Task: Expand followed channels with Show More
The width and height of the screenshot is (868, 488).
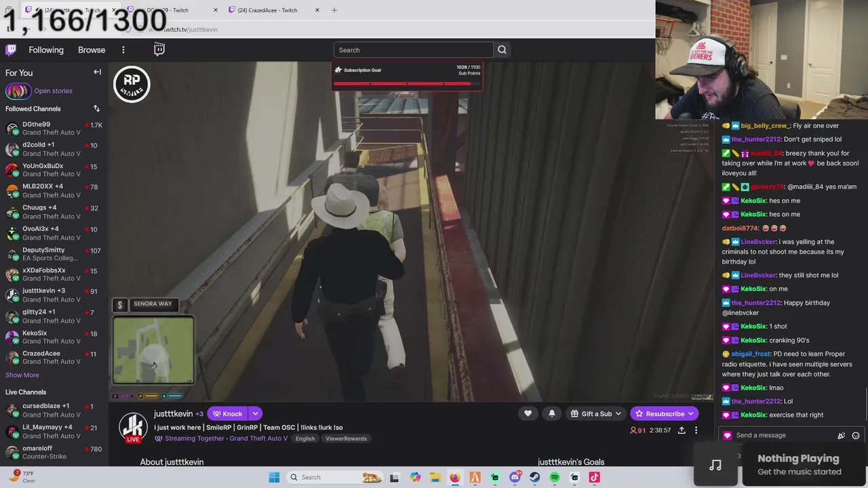Action: click(x=22, y=375)
